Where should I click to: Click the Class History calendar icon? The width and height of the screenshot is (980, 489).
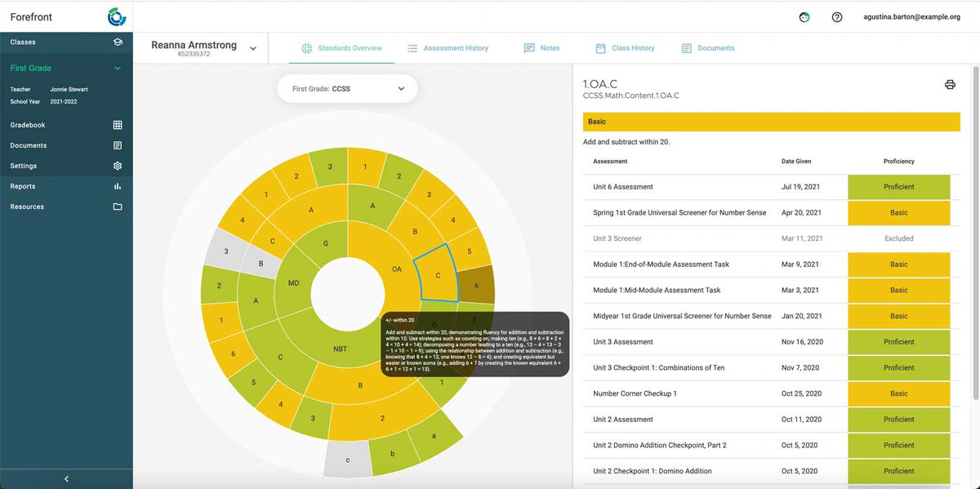click(600, 48)
